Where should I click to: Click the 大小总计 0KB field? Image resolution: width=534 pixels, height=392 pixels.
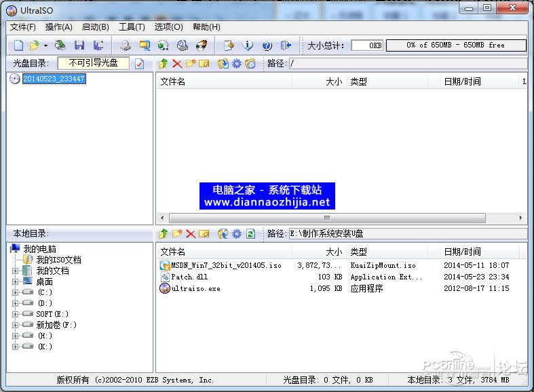point(367,45)
